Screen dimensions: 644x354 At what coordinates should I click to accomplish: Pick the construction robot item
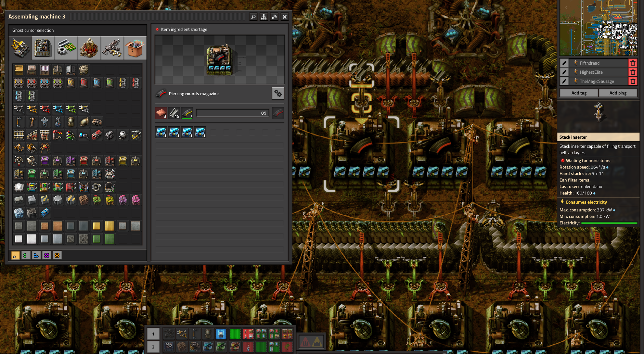32,161
